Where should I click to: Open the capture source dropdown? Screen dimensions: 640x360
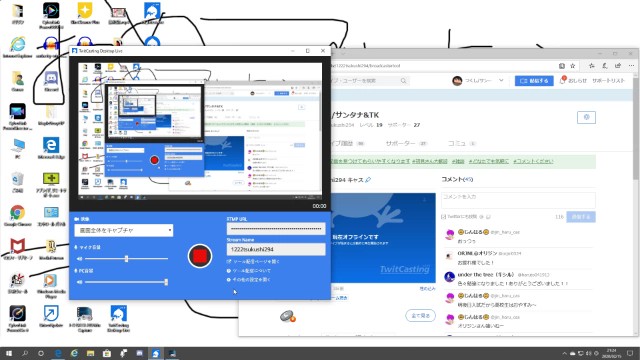click(124, 230)
